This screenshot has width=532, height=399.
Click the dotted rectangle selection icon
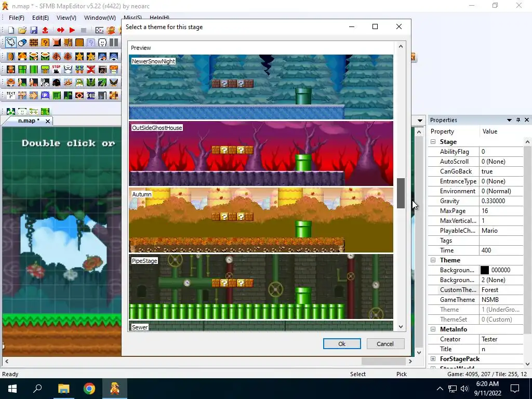pos(99,30)
